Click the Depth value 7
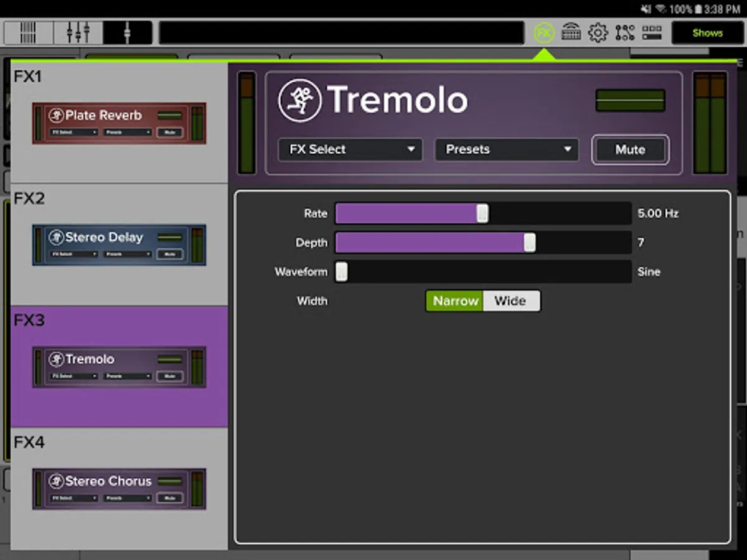Viewport: 747px width, 560px height. pyautogui.click(x=641, y=243)
